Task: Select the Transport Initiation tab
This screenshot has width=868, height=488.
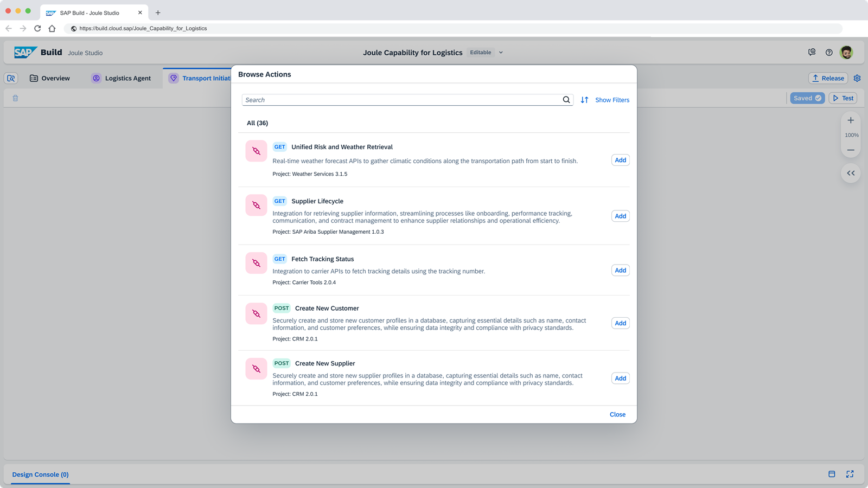Action: tap(200, 78)
